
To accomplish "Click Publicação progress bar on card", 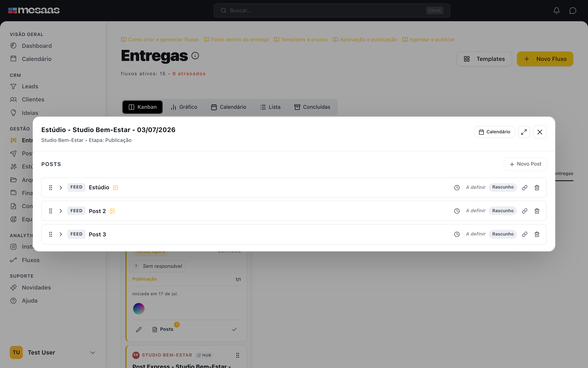I will point(187,286).
